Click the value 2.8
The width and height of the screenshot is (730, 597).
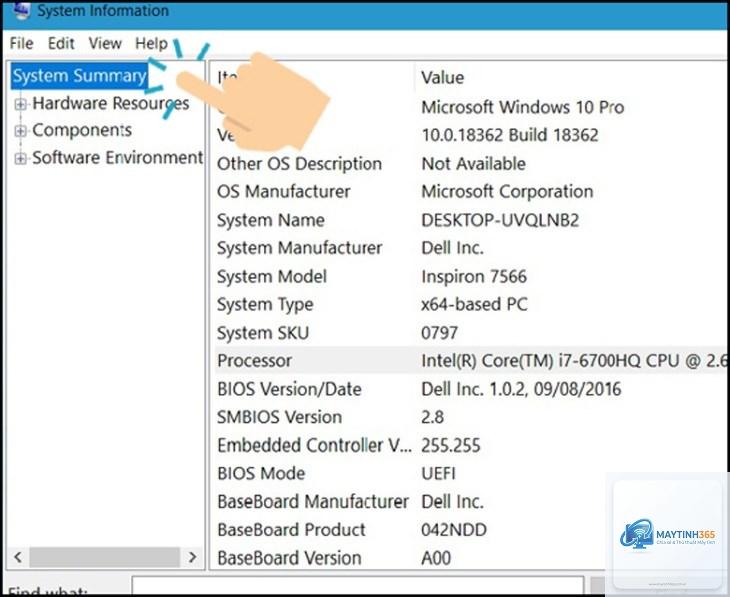432,417
